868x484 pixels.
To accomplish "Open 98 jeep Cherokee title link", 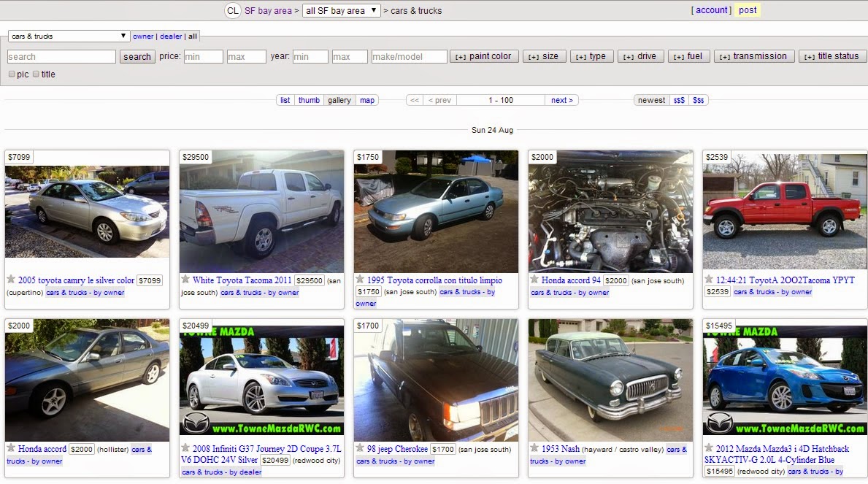I will (x=397, y=448).
